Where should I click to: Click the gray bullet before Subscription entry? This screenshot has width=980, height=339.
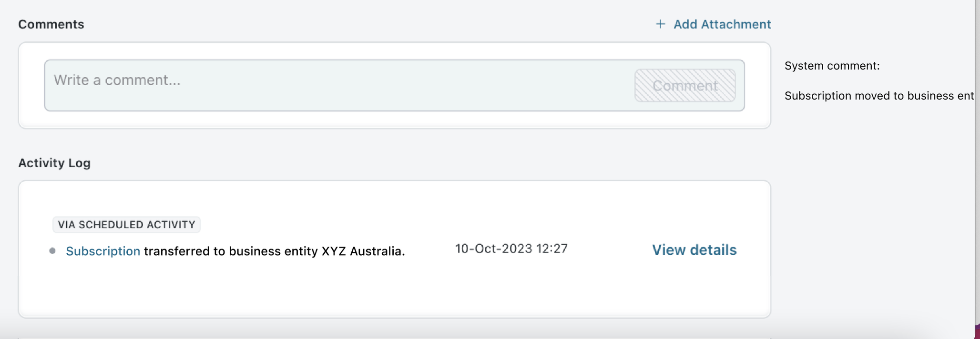click(x=52, y=251)
